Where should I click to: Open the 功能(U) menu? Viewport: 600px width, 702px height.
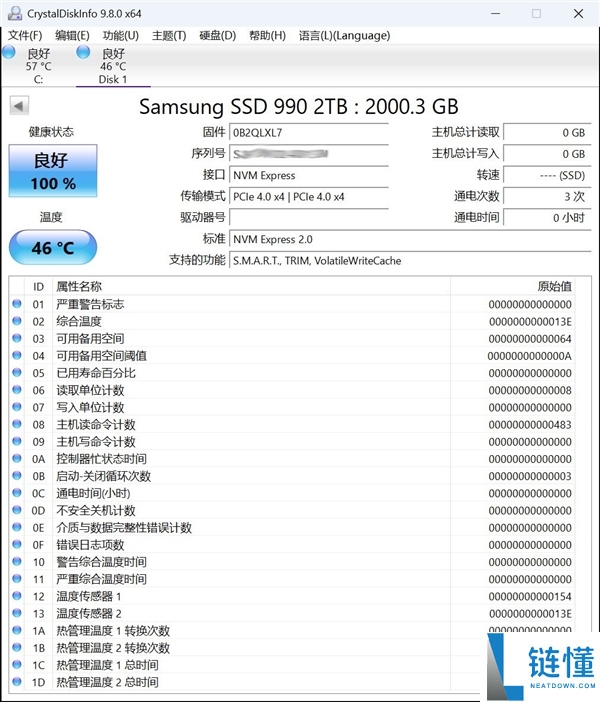click(120, 35)
